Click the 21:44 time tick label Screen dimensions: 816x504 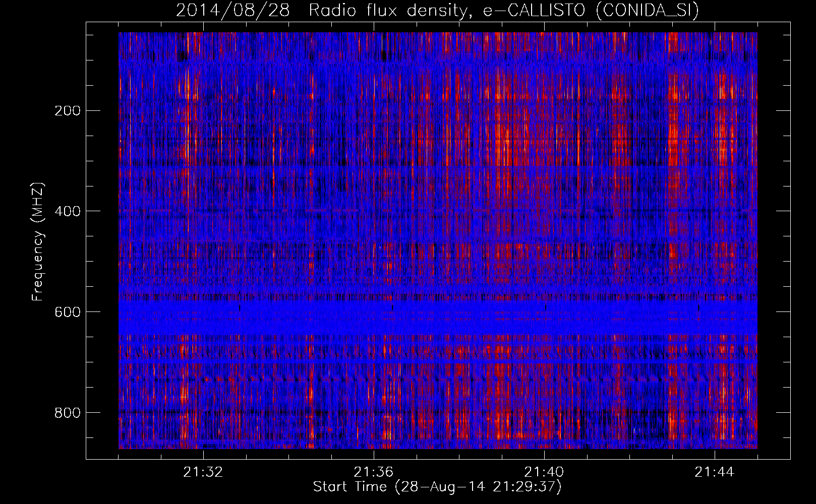715,472
